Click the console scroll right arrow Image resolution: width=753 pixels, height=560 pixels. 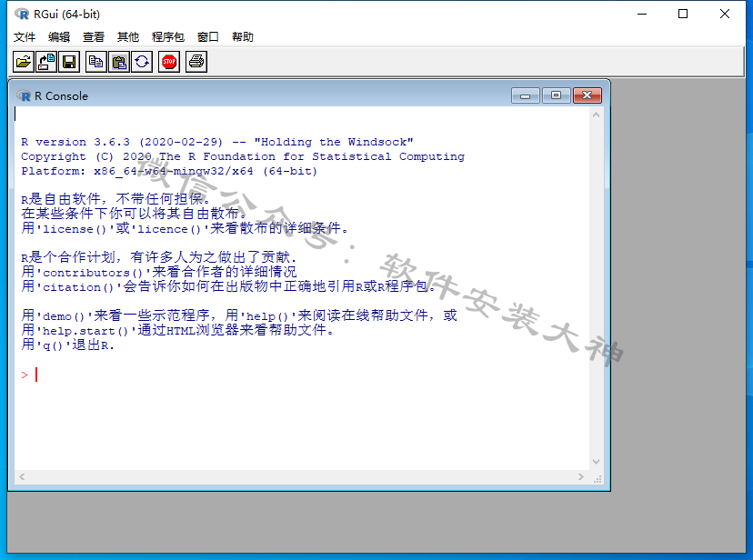coord(580,477)
